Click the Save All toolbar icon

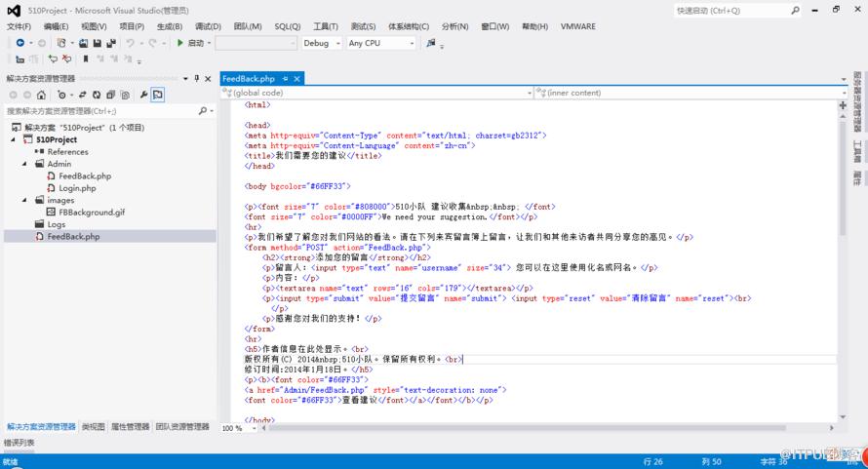[111, 43]
